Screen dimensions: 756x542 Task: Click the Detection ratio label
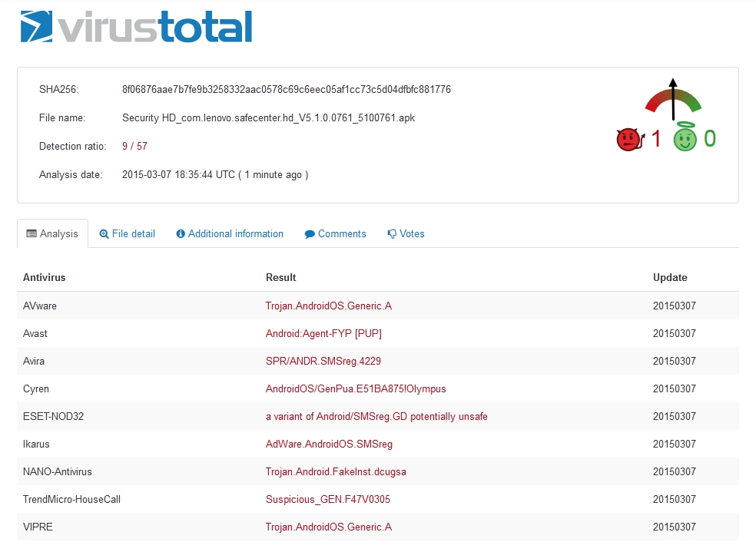tap(73, 147)
